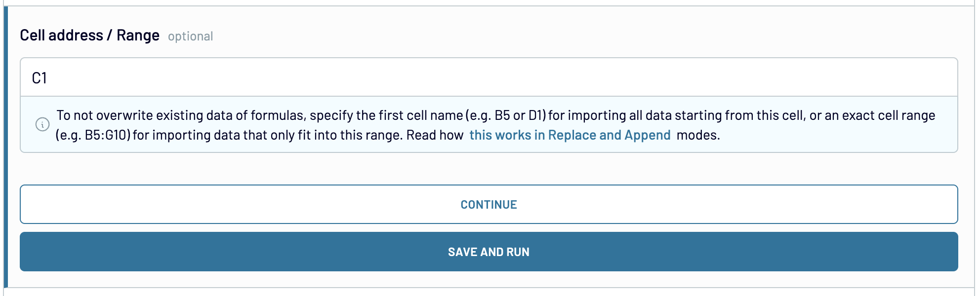Screen dimensions: 980x296
Task: Click blank space between hint box and CONTINUE
Action: tap(489, 169)
